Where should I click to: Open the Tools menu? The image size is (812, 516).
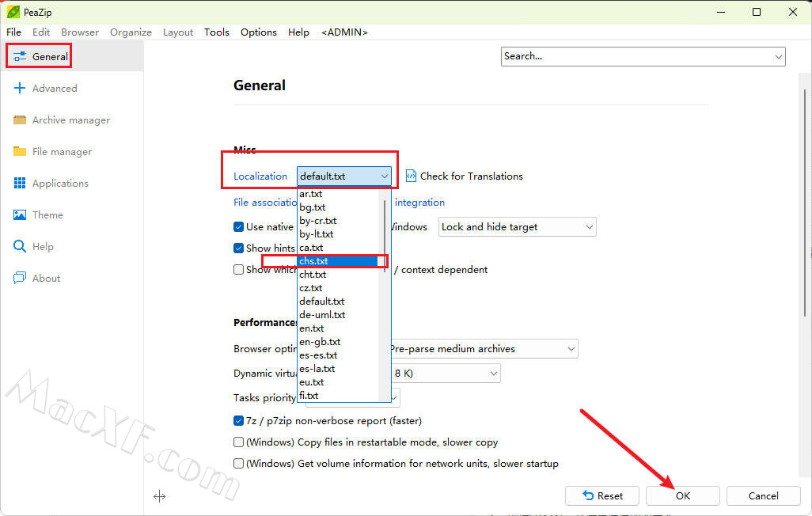click(217, 32)
